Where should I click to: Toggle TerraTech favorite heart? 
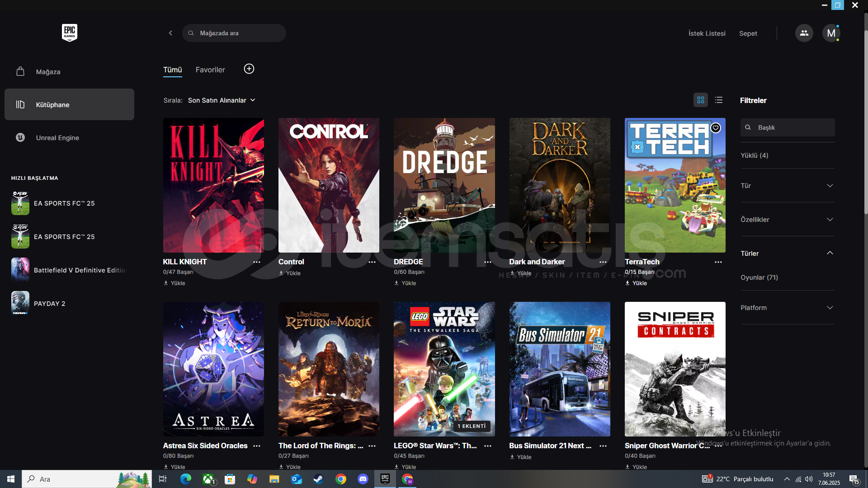[x=716, y=128]
